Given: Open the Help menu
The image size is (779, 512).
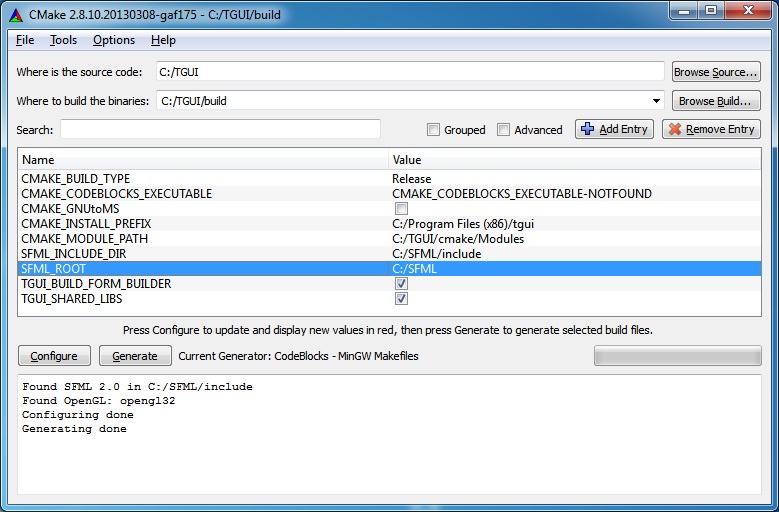Looking at the screenshot, I should point(163,40).
